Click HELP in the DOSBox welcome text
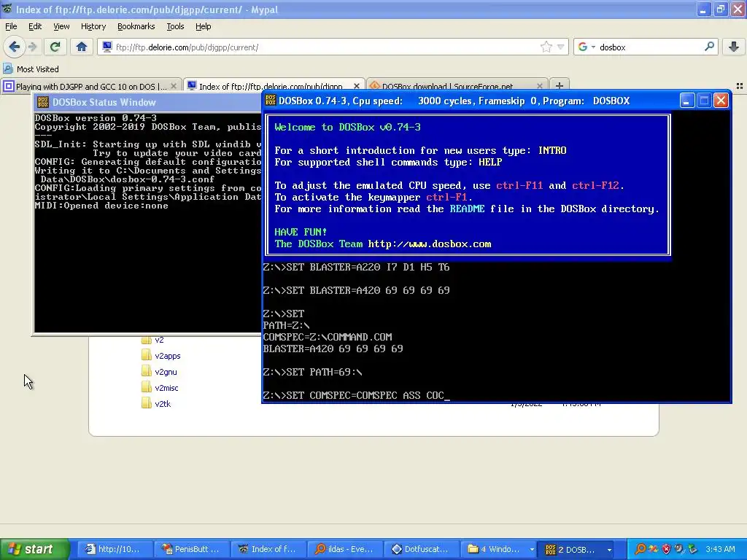This screenshot has width=747, height=560. point(490,162)
